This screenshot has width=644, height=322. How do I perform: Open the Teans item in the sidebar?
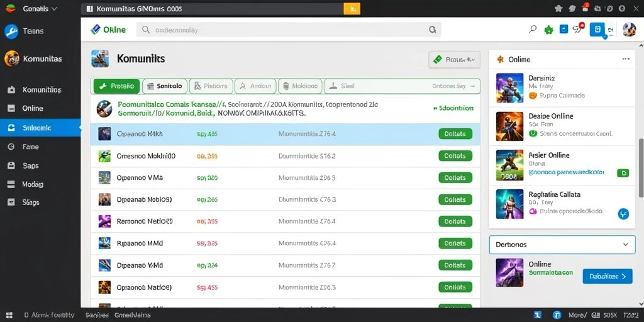(x=25, y=31)
